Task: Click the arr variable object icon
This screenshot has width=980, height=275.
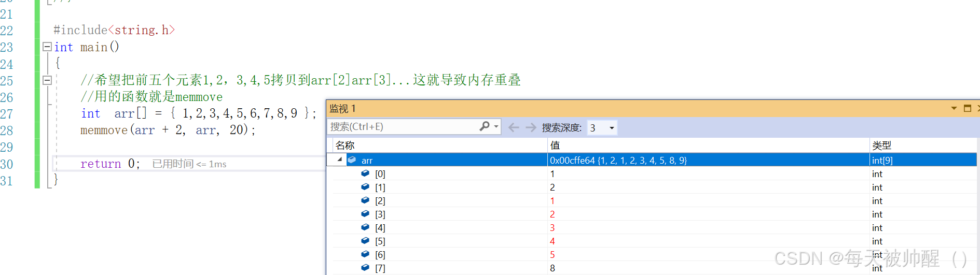Action: (x=352, y=160)
